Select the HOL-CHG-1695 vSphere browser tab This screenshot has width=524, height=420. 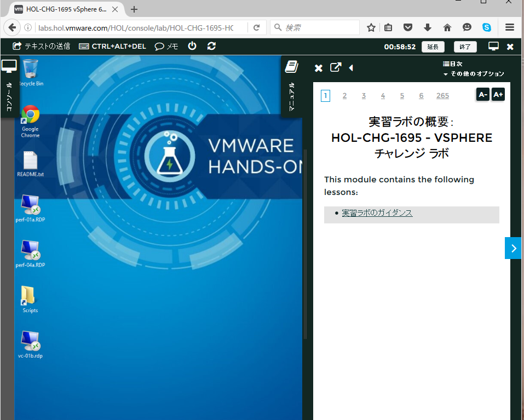pyautogui.click(x=66, y=9)
